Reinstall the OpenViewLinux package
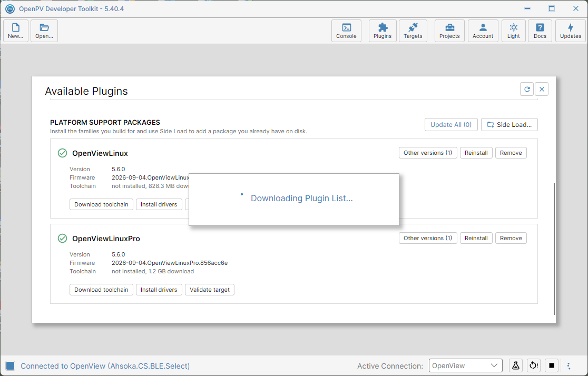Screen dimensions: 588x376 [x=476, y=153]
